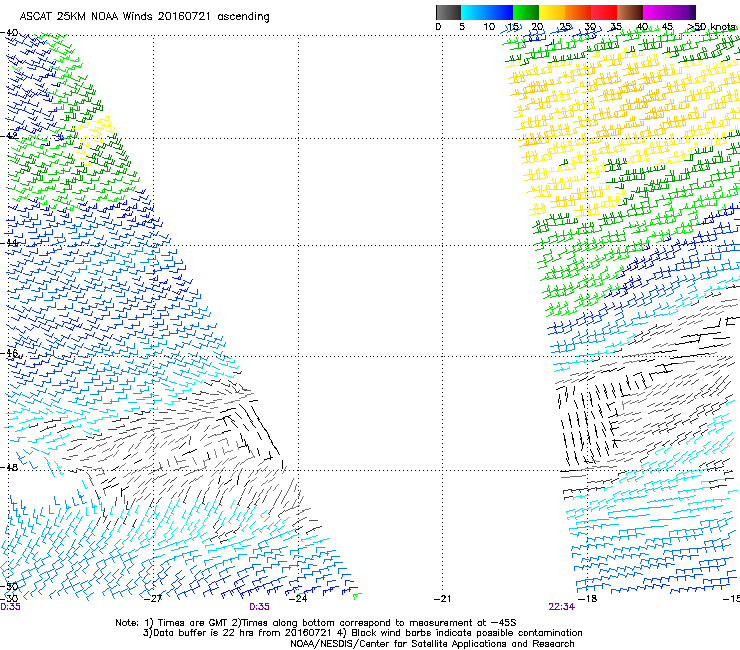
Task: Click the red 30-35 knots legend swatch
Action: tap(604, 12)
